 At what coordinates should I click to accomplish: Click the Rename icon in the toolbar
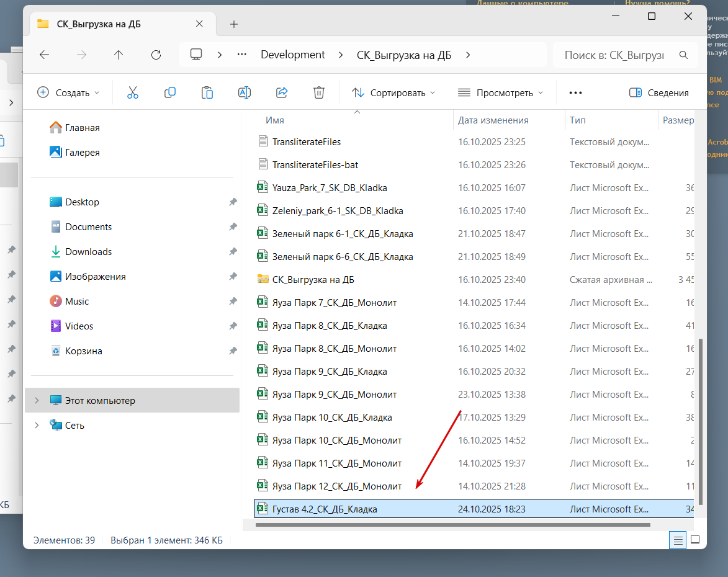pyautogui.click(x=244, y=93)
